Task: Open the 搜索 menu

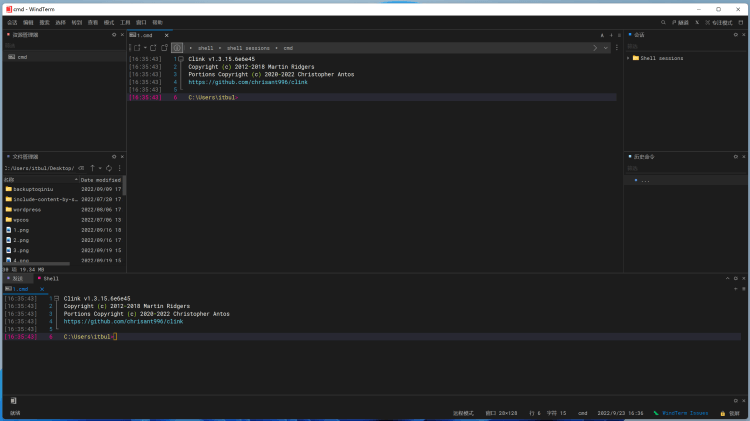Action: [44, 22]
